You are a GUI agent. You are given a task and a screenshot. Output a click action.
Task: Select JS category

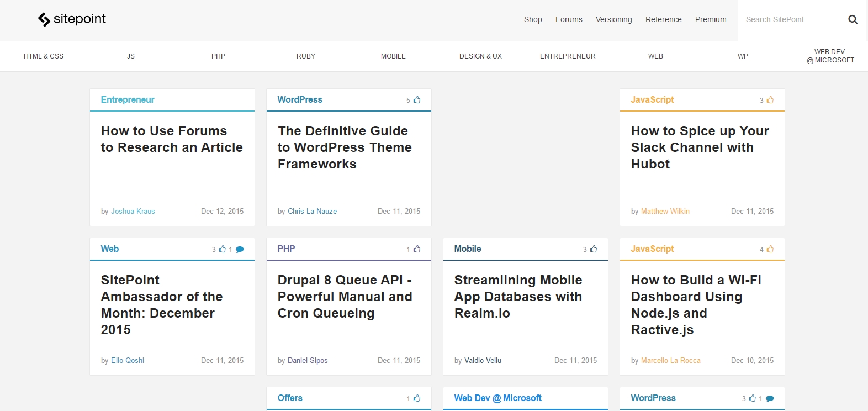(131, 56)
